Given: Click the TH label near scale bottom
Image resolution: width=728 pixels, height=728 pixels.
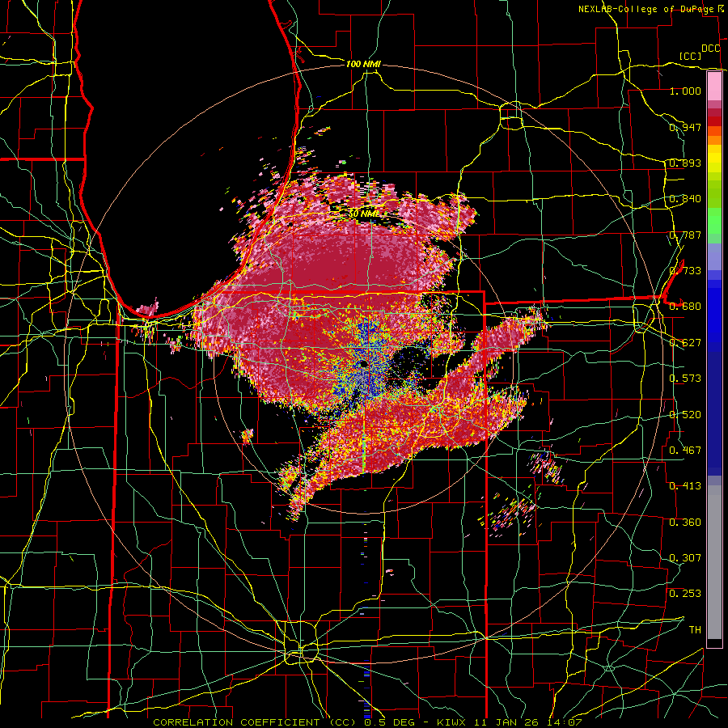Looking at the screenshot, I should point(695,630).
